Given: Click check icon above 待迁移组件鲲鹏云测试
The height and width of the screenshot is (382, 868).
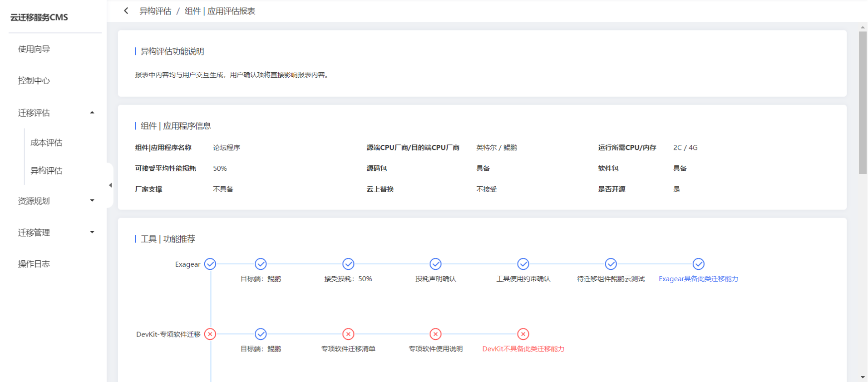Looking at the screenshot, I should click(x=611, y=264).
